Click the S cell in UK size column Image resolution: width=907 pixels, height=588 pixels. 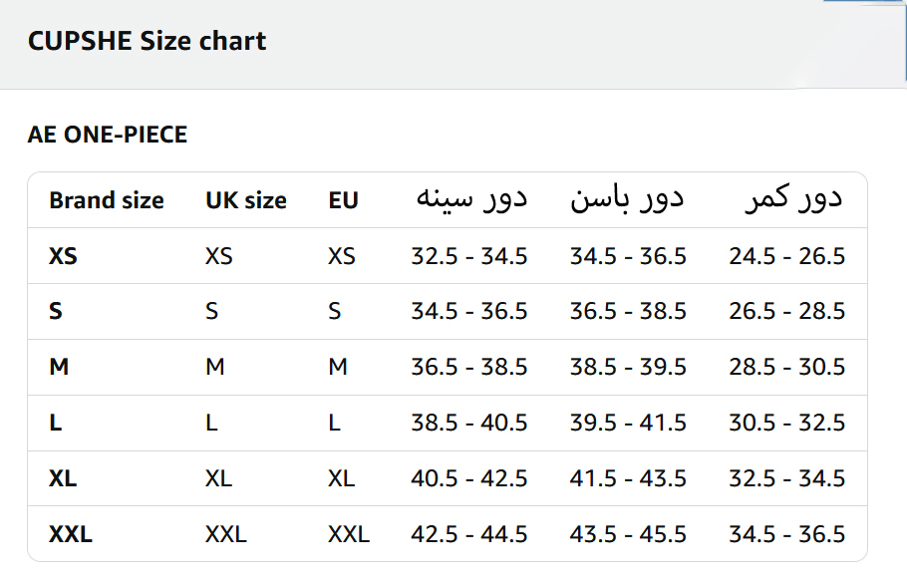pos(211,311)
